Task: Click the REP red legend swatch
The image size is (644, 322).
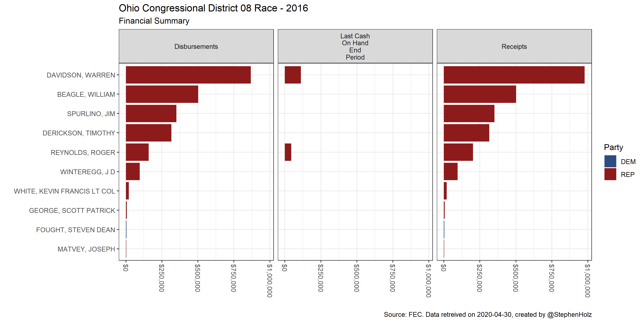Action: pos(610,174)
